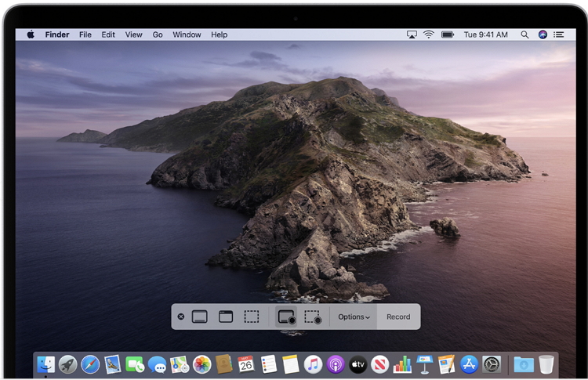Select Capture Selected Portion in screenshot toolbar
The height and width of the screenshot is (380, 588).
(252, 317)
